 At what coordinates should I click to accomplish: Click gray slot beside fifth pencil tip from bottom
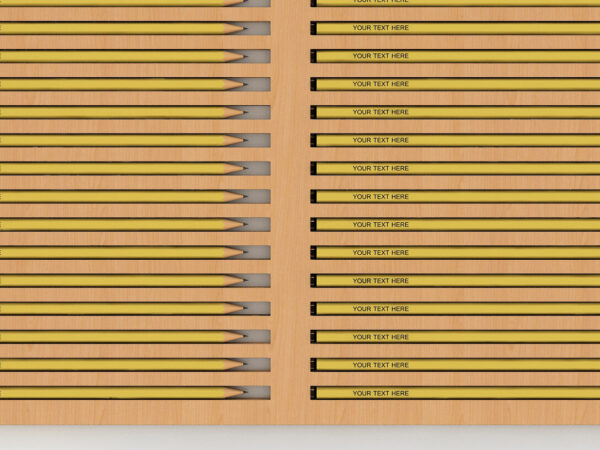click(259, 281)
